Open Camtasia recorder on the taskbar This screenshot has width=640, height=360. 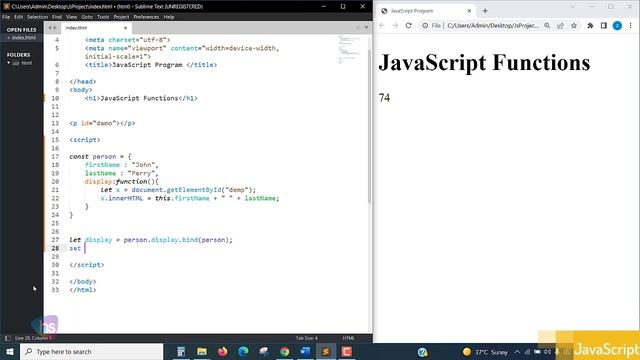pos(347,351)
